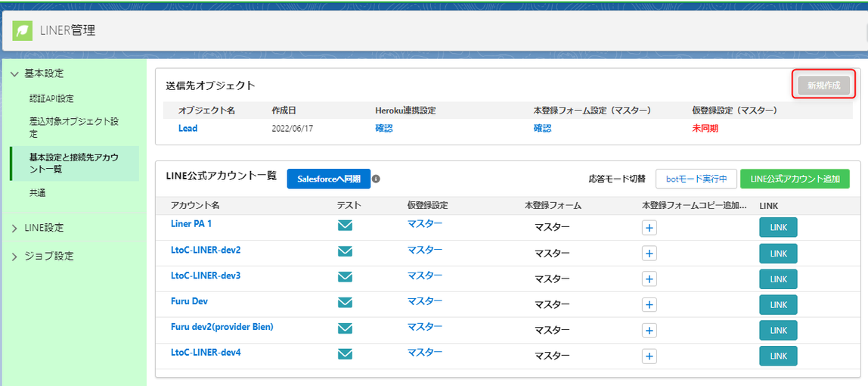Click the 応答モード切替 label

[x=617, y=179]
